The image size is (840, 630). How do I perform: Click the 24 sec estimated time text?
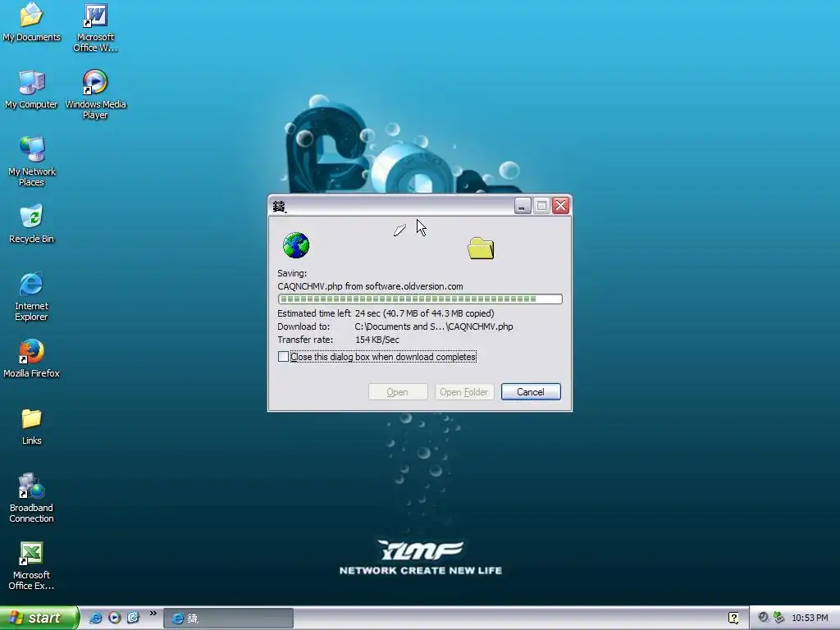[367, 313]
